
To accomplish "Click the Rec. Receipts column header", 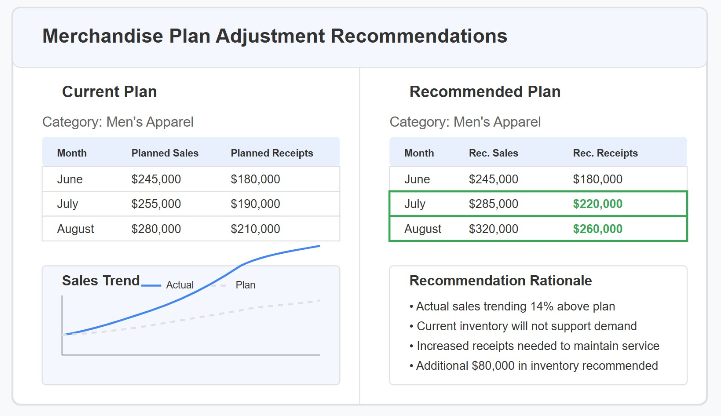I will coord(605,153).
